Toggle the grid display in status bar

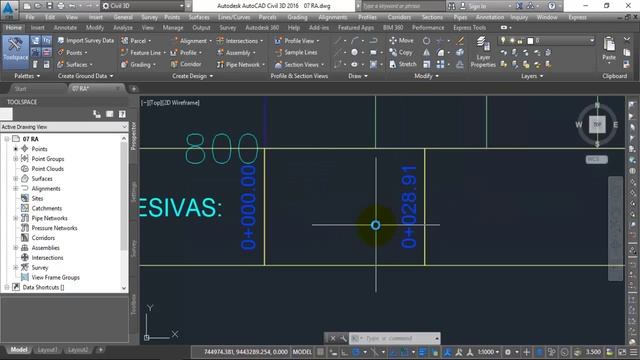pos(321,352)
